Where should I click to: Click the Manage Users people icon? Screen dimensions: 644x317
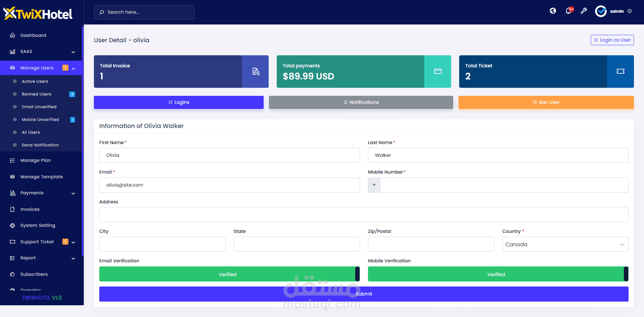(12, 68)
